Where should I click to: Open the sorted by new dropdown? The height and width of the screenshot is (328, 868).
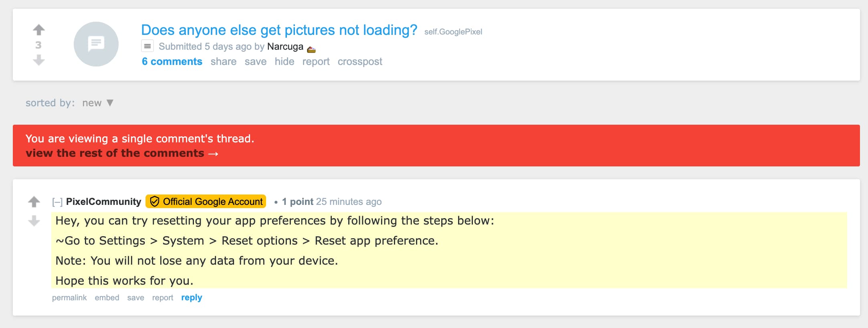98,103
